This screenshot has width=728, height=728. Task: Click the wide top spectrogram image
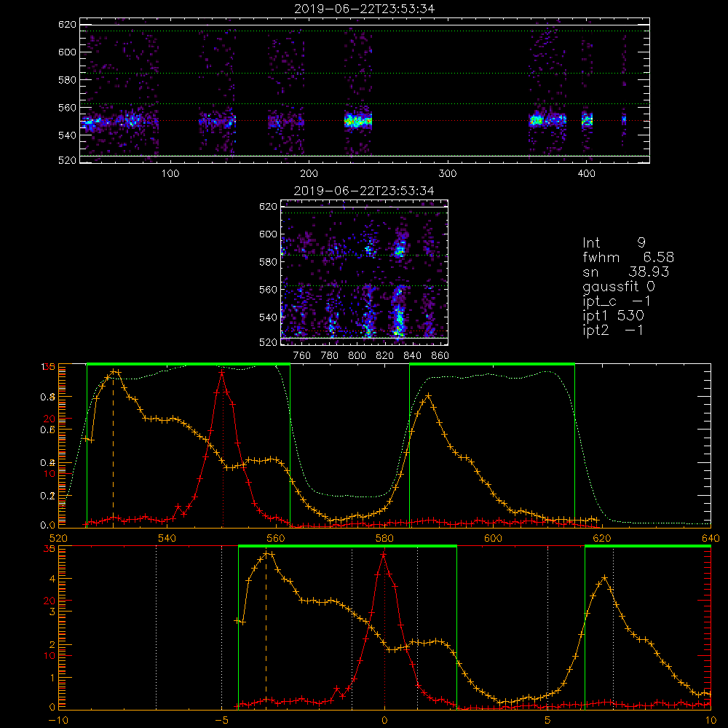[x=365, y=90]
